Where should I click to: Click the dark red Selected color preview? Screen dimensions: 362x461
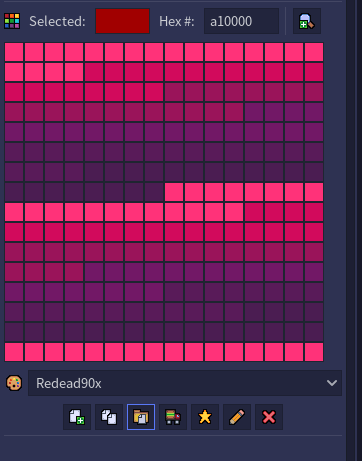pos(123,21)
